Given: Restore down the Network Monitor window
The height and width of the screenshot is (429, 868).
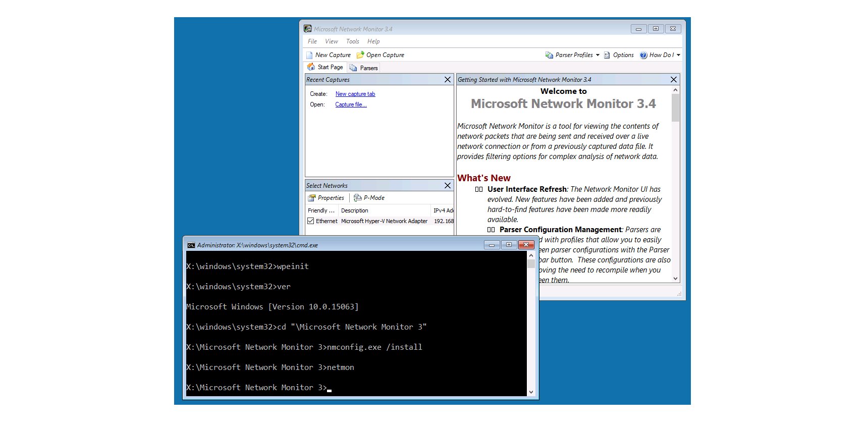Looking at the screenshot, I should click(656, 29).
